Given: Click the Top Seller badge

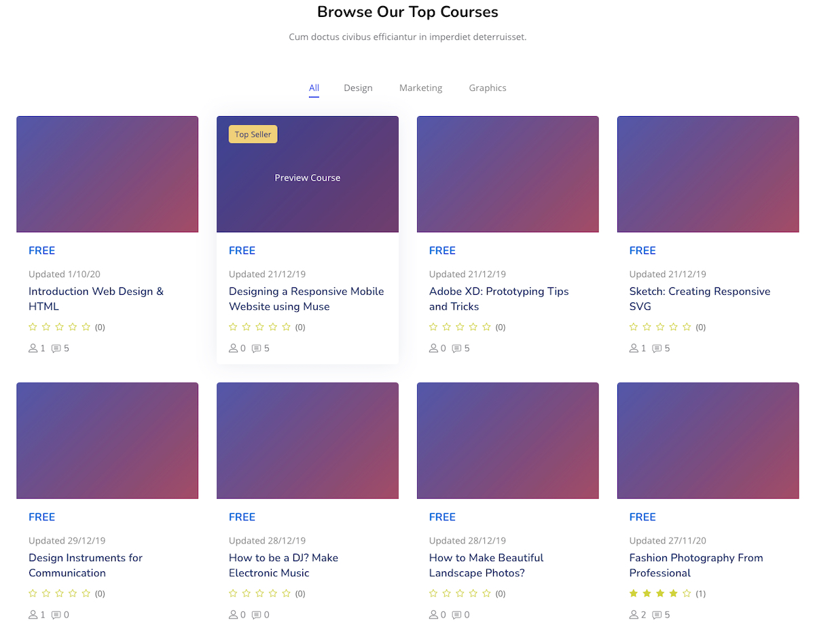Looking at the screenshot, I should pyautogui.click(x=253, y=135).
